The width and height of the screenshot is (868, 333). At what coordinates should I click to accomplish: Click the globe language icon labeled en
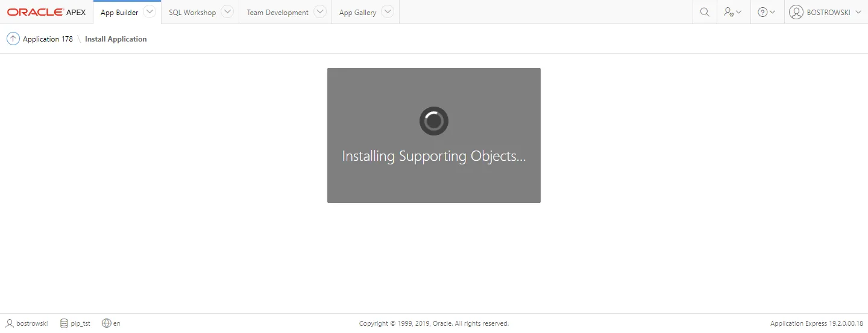pyautogui.click(x=107, y=323)
